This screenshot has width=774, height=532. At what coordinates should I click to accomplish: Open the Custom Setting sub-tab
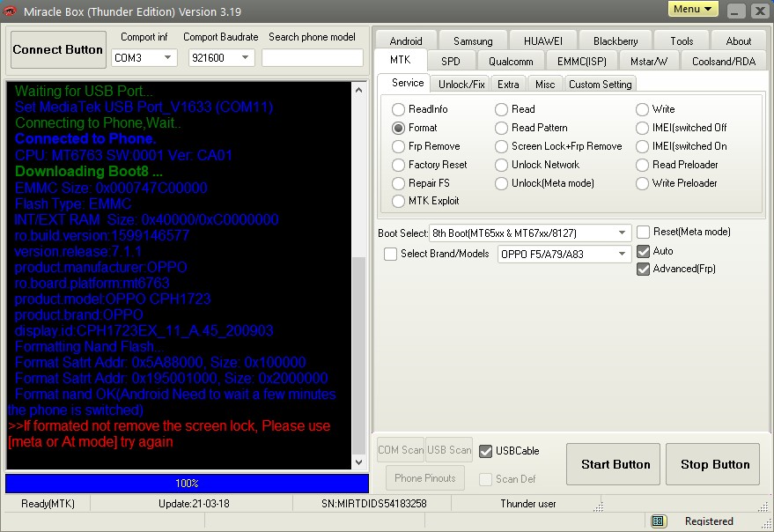point(600,84)
